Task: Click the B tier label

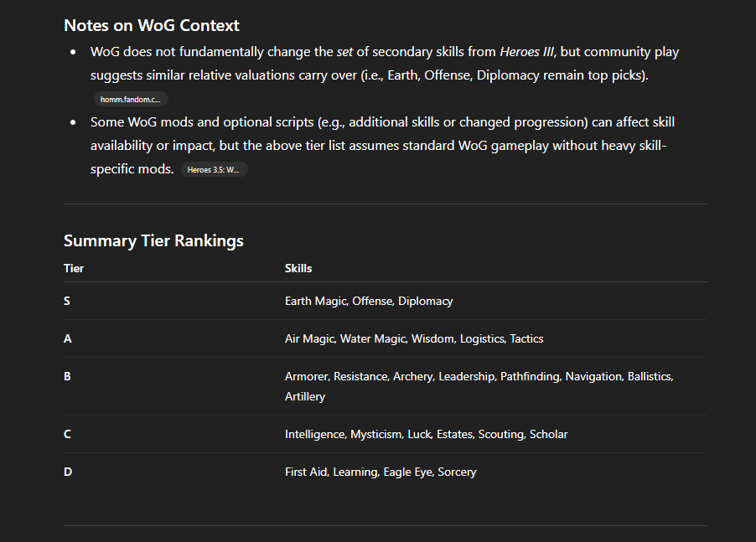Action: (x=67, y=376)
